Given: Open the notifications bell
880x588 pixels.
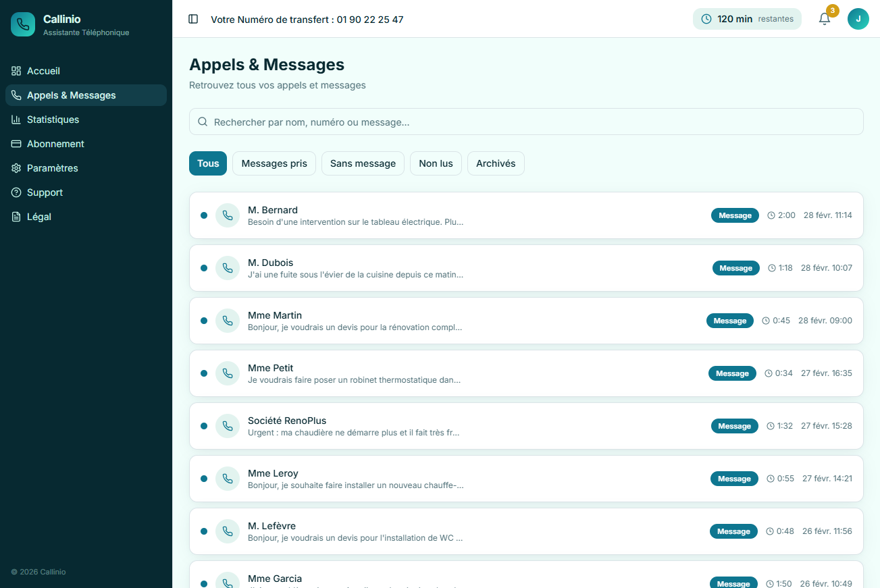Looking at the screenshot, I should click(824, 19).
